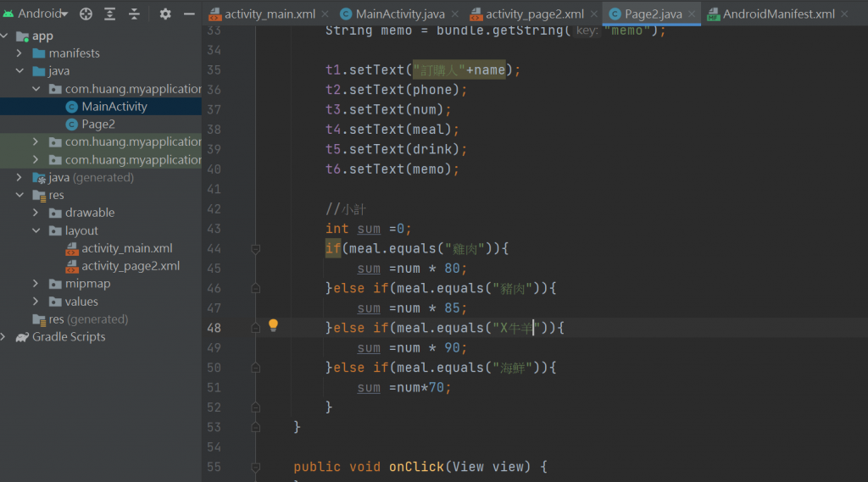Close the MainActivity.java tab
The image size is (868, 482).
[455, 14]
